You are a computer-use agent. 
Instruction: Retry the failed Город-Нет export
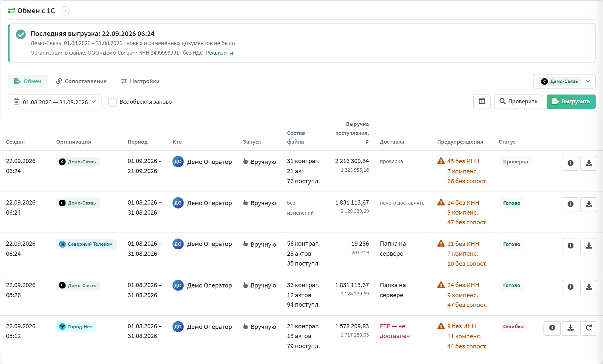(589, 328)
